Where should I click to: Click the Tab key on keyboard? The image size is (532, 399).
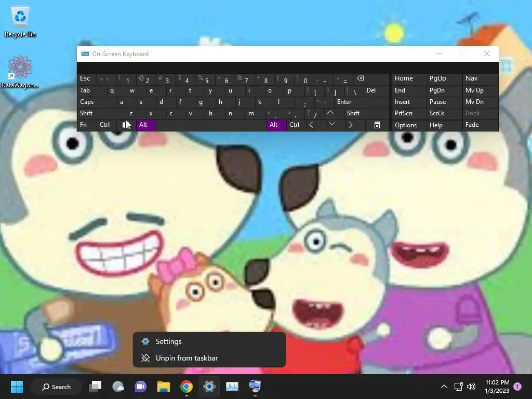[92, 90]
